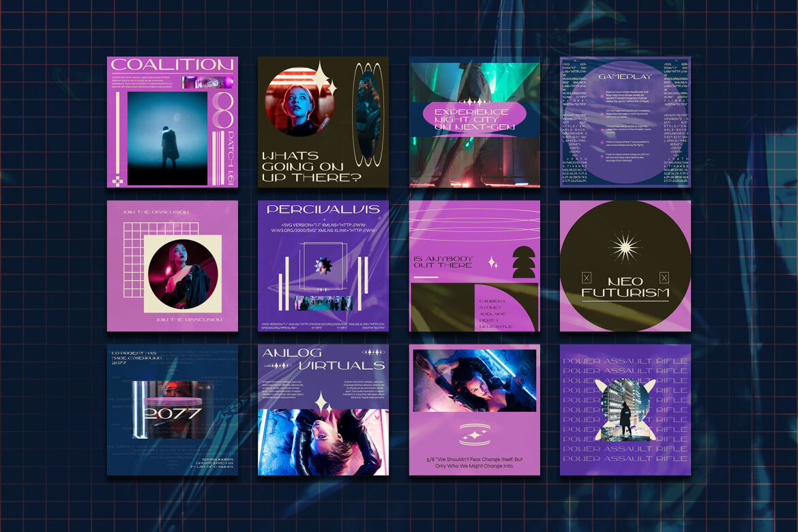The image size is (798, 532).
Task: Toggle the left X checkbox beside NEO
Action: tap(586, 278)
